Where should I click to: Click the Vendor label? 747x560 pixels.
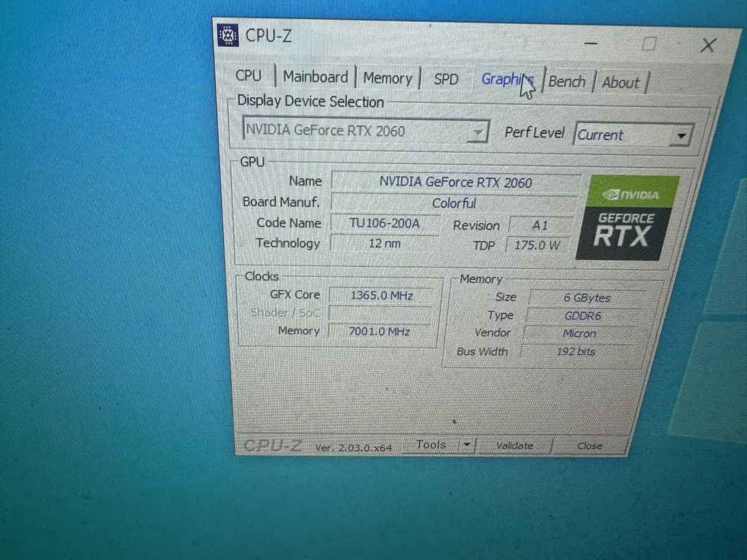coord(492,333)
